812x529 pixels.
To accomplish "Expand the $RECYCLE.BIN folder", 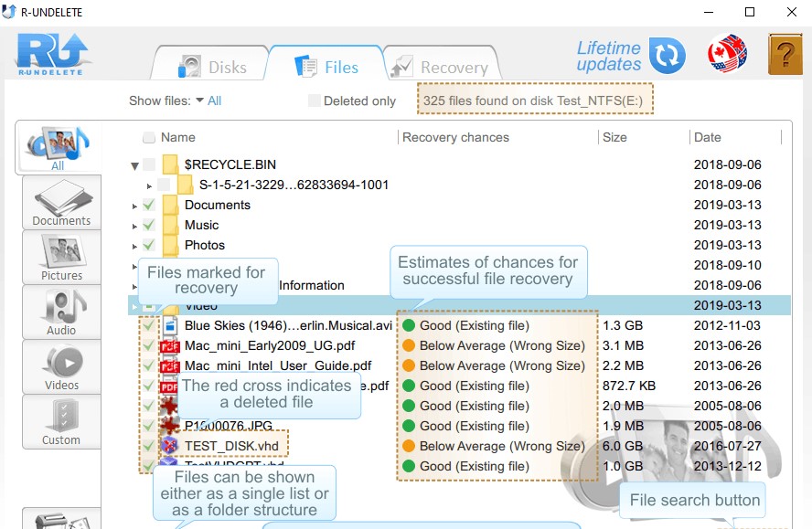I will click(134, 164).
